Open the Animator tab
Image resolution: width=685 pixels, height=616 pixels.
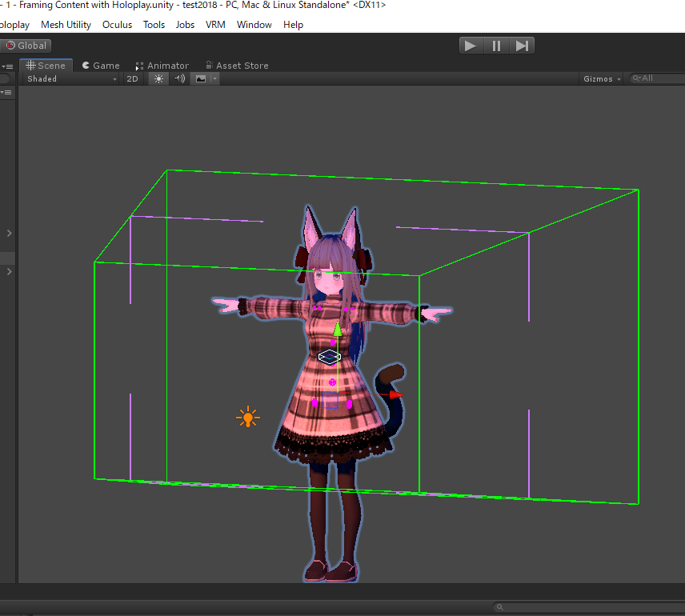(162, 66)
